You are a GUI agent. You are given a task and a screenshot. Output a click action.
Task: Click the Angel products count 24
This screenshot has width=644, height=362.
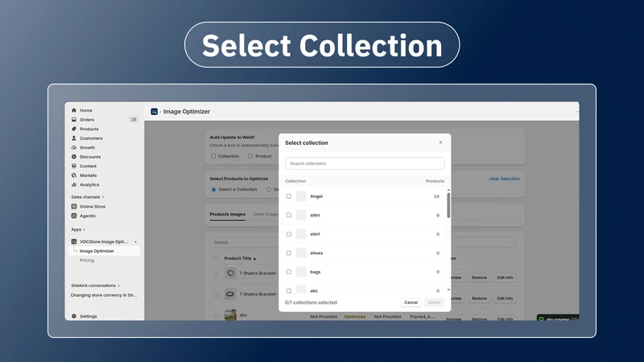[x=436, y=196]
